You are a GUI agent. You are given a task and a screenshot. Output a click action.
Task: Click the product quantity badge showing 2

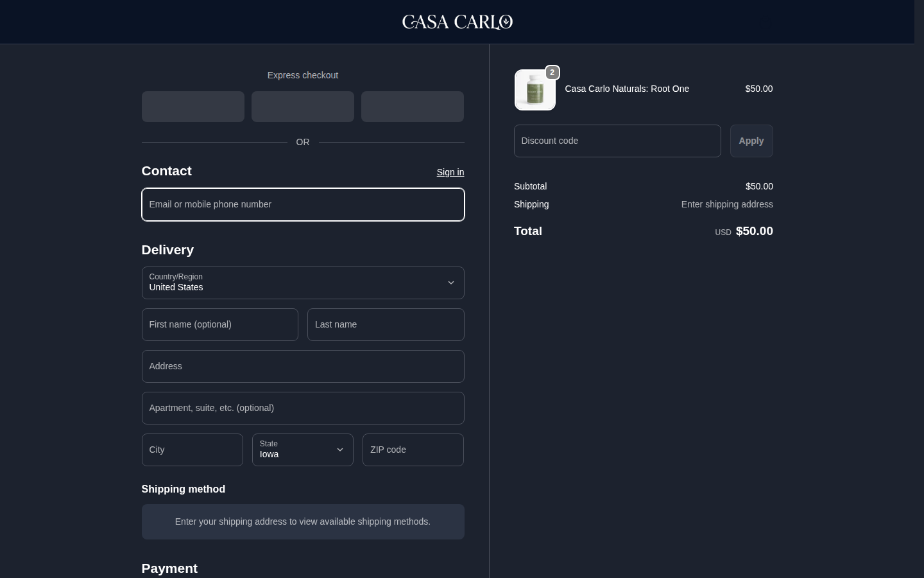click(x=552, y=73)
